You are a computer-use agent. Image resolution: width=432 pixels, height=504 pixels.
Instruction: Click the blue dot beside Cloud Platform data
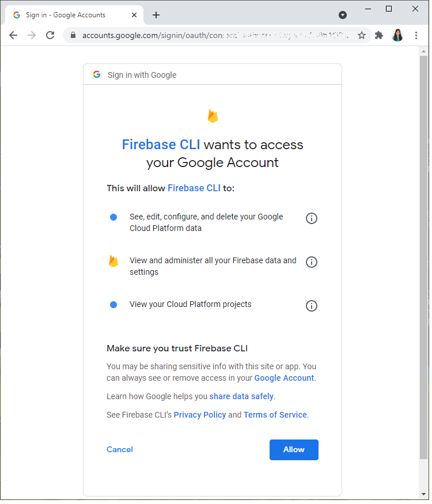113,217
